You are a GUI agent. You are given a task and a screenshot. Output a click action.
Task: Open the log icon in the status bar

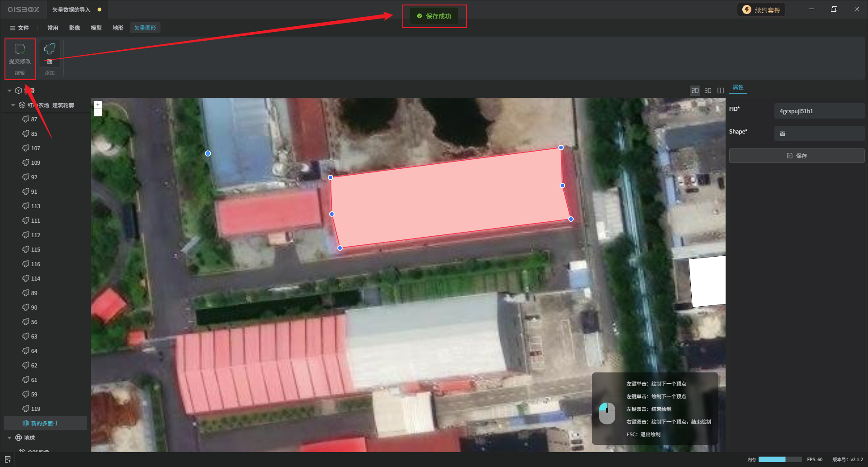click(x=8, y=459)
